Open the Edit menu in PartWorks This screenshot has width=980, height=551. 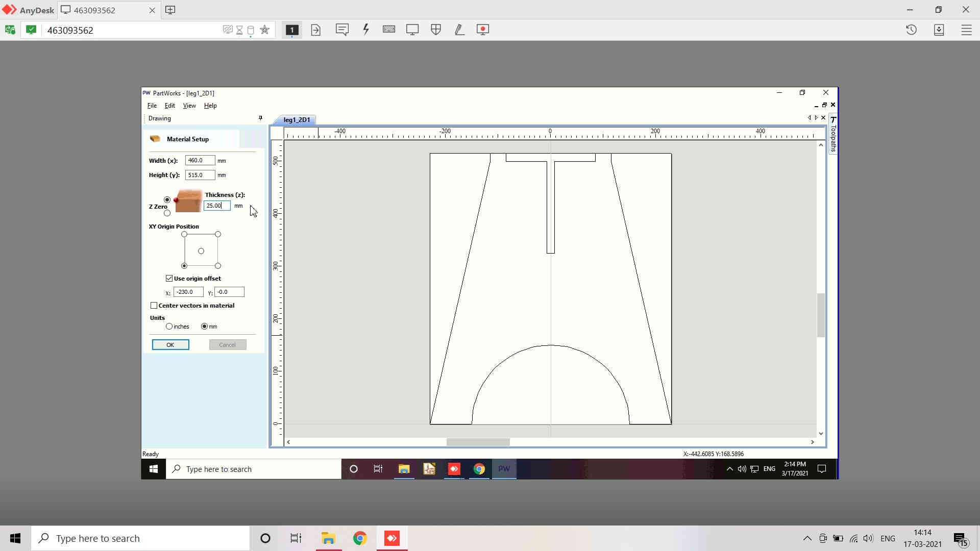(x=170, y=106)
